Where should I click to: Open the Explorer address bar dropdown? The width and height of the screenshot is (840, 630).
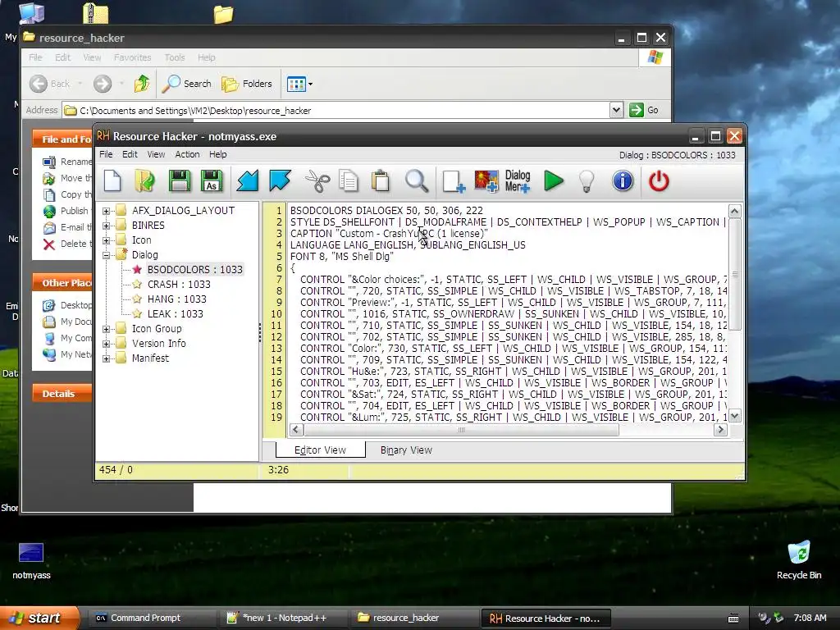tap(616, 110)
